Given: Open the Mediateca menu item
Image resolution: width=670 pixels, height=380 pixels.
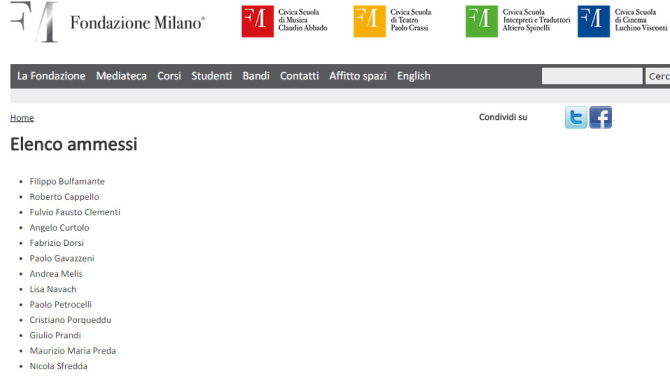Looking at the screenshot, I should coord(121,76).
